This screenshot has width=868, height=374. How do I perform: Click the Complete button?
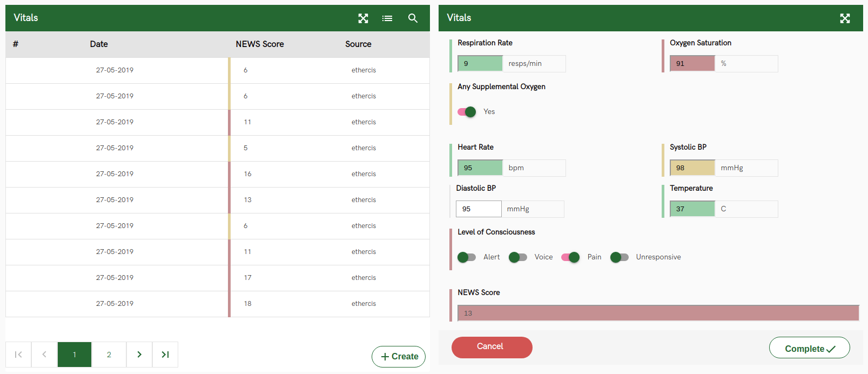[x=810, y=348]
